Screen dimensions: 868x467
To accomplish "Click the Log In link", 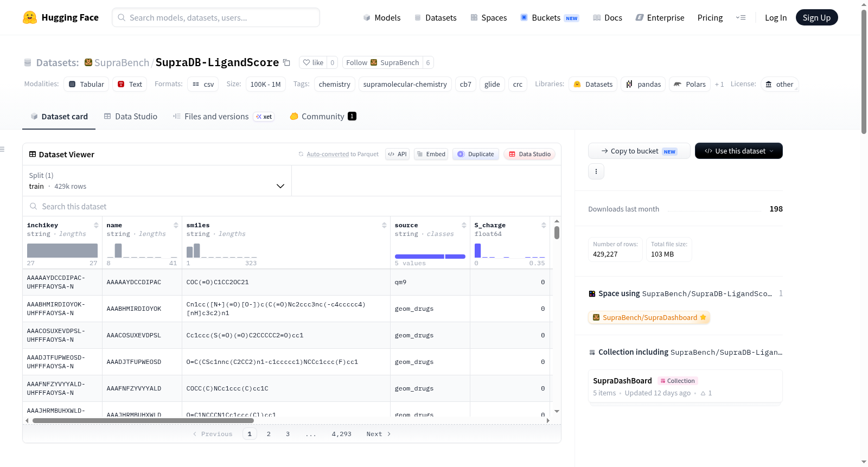I will pyautogui.click(x=776, y=18).
